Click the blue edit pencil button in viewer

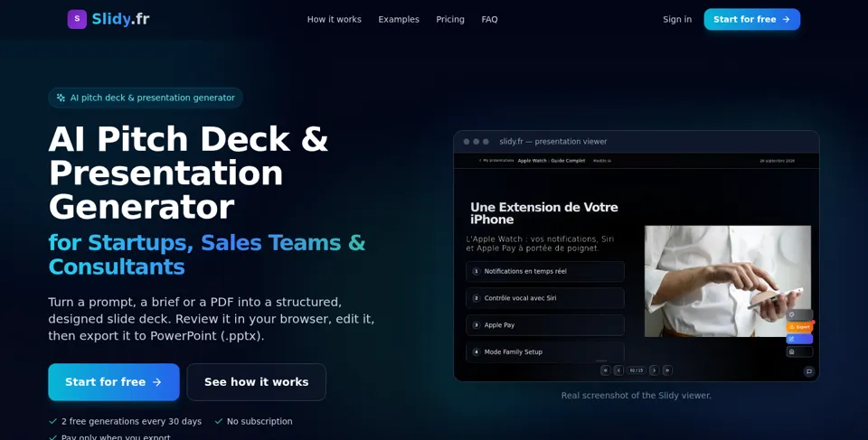[x=799, y=339]
